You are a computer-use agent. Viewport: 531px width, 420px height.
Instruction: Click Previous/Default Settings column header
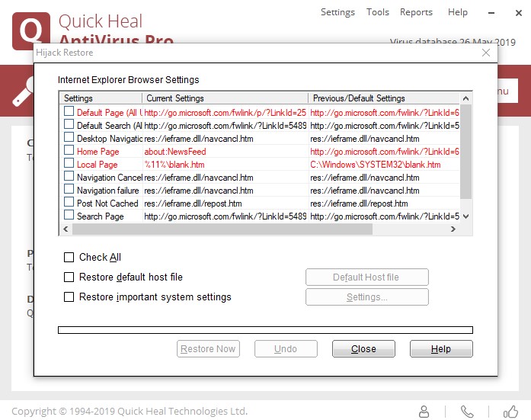(x=385, y=98)
